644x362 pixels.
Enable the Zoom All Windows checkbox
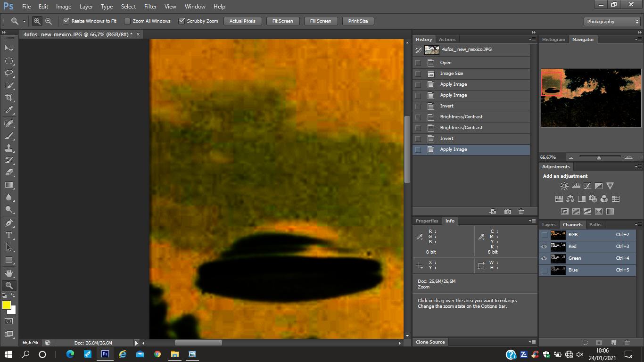[x=127, y=21]
